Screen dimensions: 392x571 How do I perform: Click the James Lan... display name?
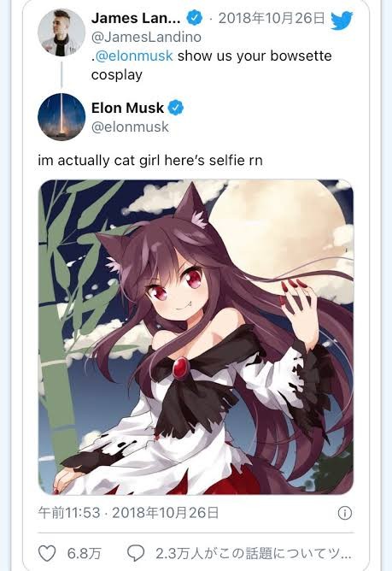pos(136,18)
